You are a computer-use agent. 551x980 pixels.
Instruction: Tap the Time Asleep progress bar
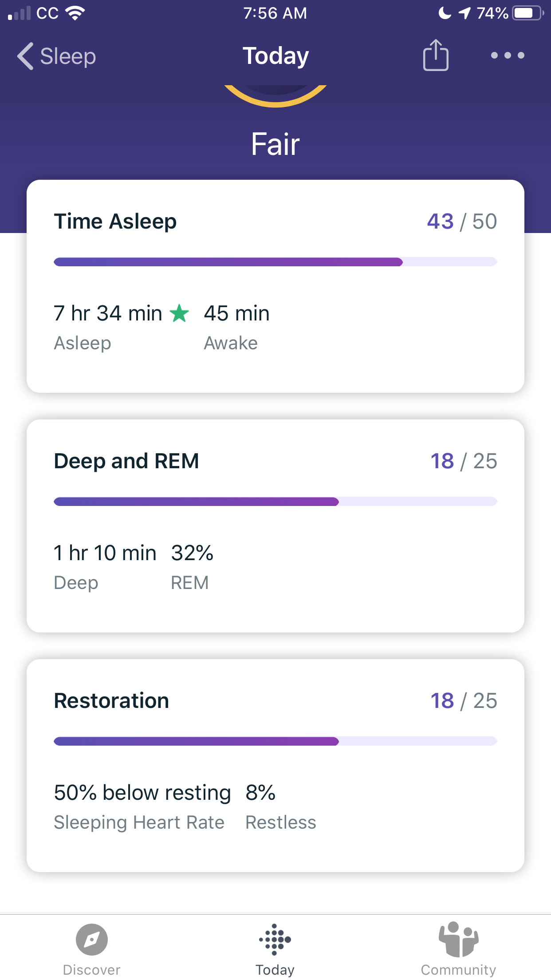click(x=275, y=262)
